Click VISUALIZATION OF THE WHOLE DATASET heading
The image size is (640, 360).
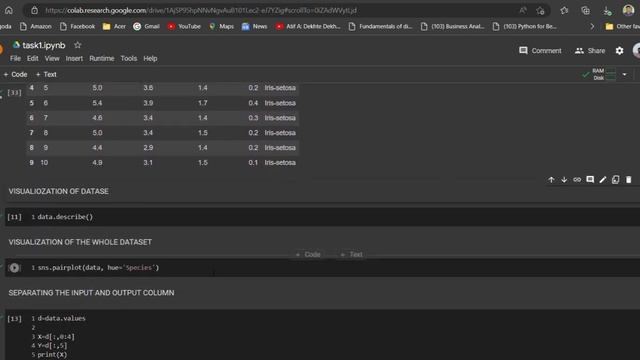[x=80, y=242]
